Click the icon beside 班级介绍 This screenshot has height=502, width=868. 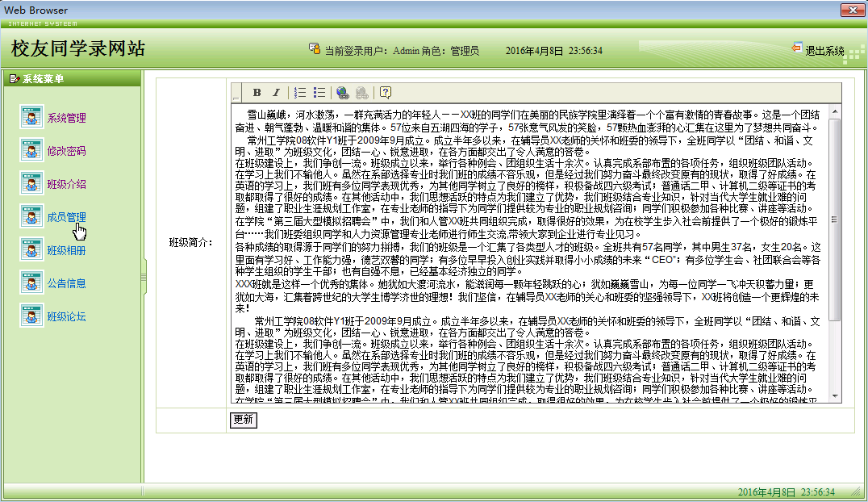tap(31, 183)
